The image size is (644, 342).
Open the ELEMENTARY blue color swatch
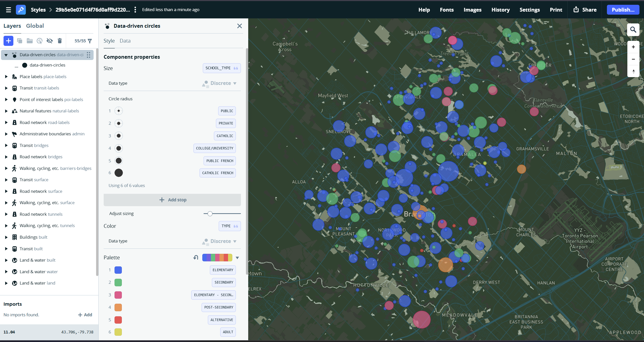[118, 270]
